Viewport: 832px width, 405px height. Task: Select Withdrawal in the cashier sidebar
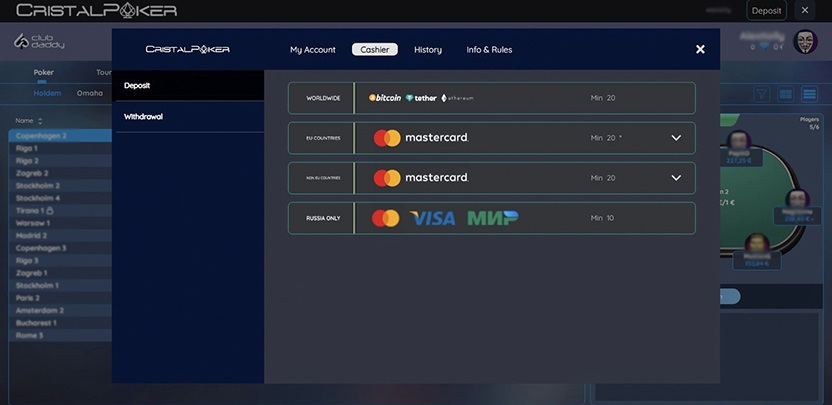point(189,117)
